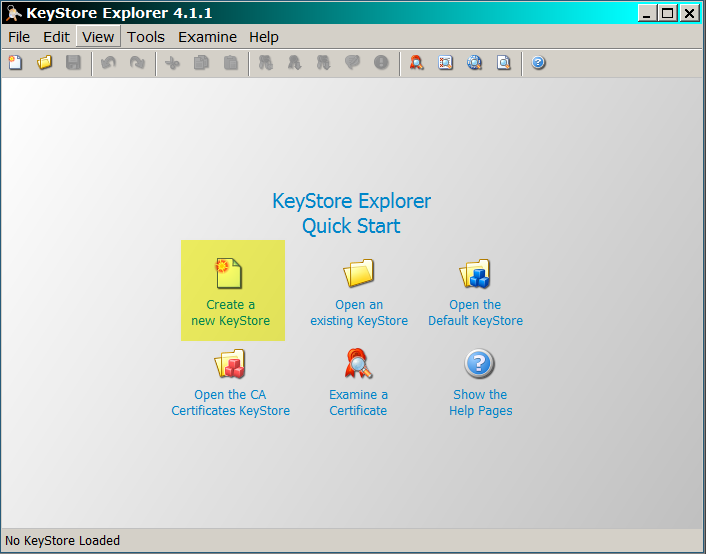The image size is (706, 554).
Task: Click the blue Help question-mark toolbar icon
Action: (x=538, y=63)
